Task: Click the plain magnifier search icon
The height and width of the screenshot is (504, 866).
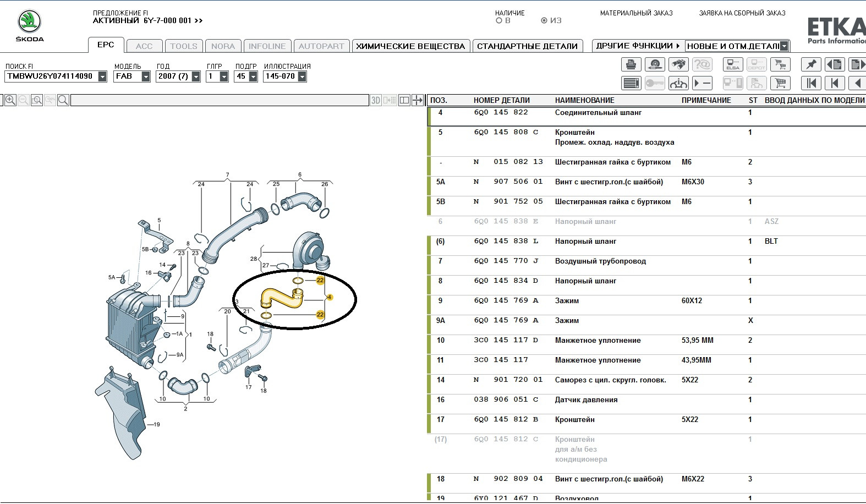Action: [63, 100]
